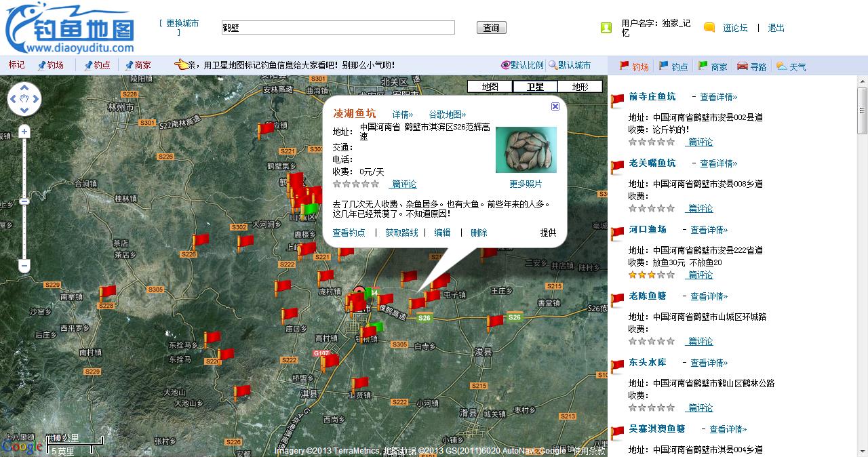Pan the map left with arrow

pyautogui.click(x=13, y=99)
